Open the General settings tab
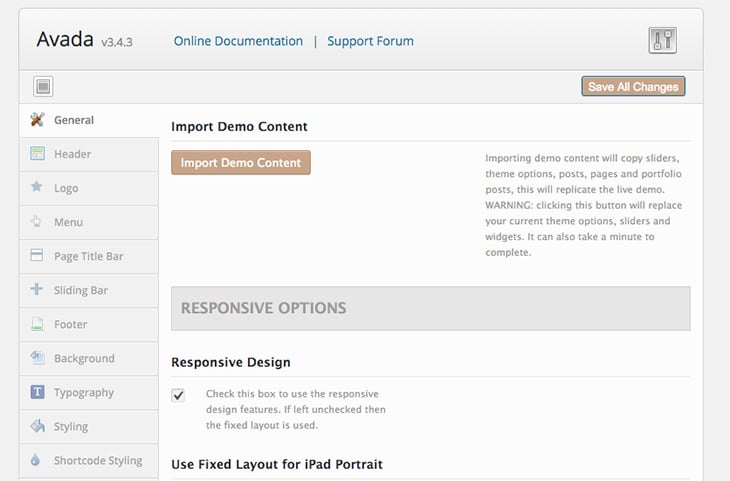 point(89,120)
